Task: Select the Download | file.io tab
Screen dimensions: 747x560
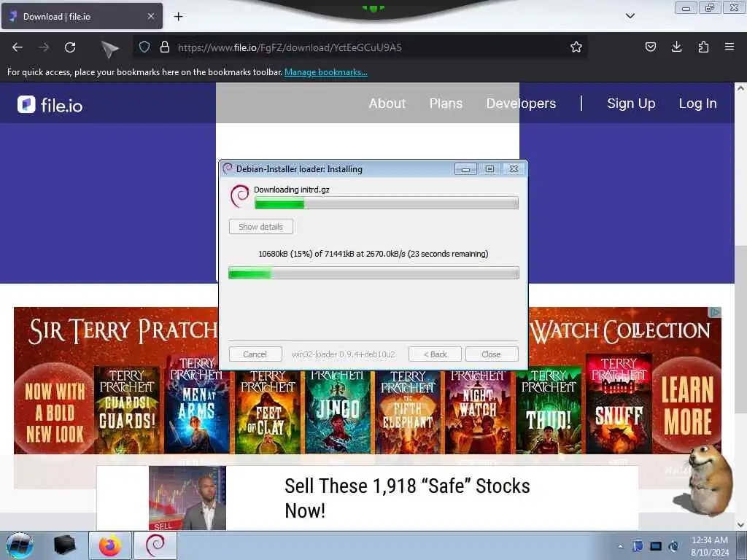Action: [82, 16]
